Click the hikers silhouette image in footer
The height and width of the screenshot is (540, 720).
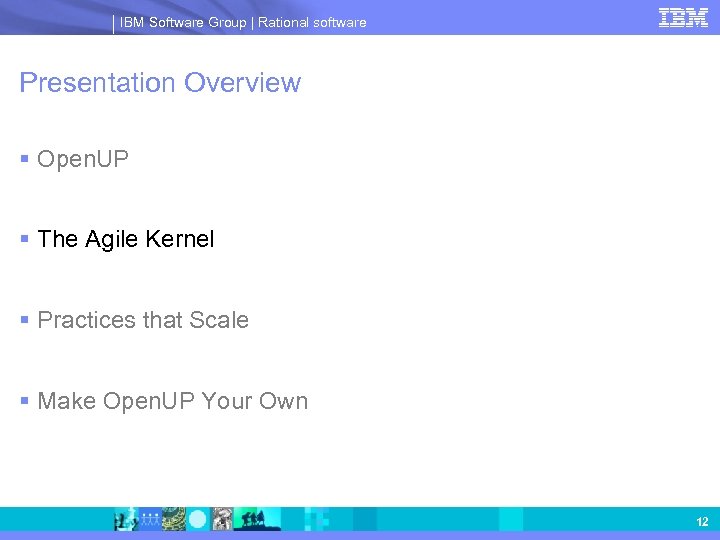[257, 519]
